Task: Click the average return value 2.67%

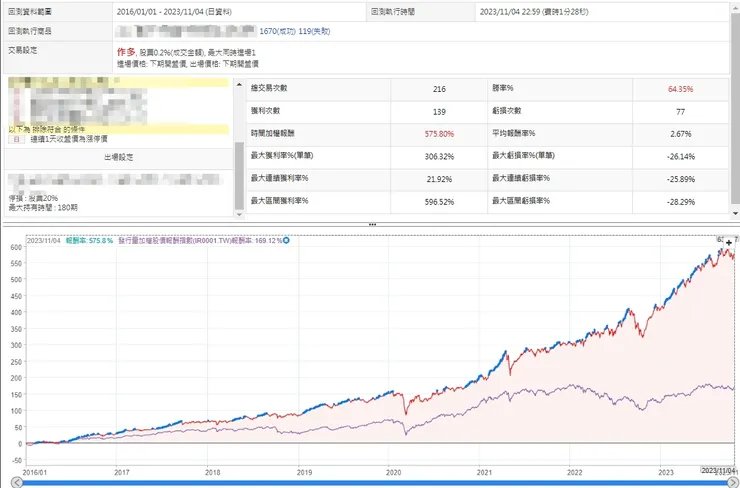Action: [680, 134]
